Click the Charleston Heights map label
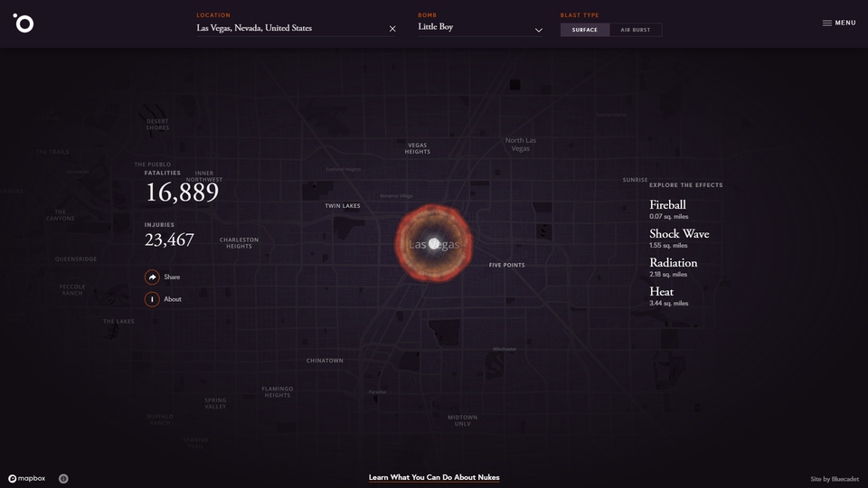The image size is (868, 488). click(239, 243)
